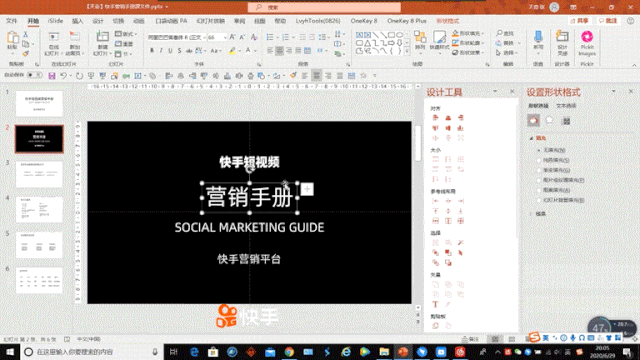The width and height of the screenshot is (640, 360).
Task: Close the Design Tools panel
Action: [512, 91]
